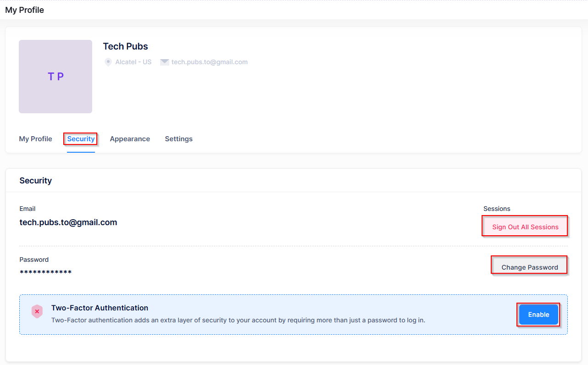This screenshot has height=365, width=588.
Task: Click the Tech Pubs profile name
Action: click(x=125, y=46)
